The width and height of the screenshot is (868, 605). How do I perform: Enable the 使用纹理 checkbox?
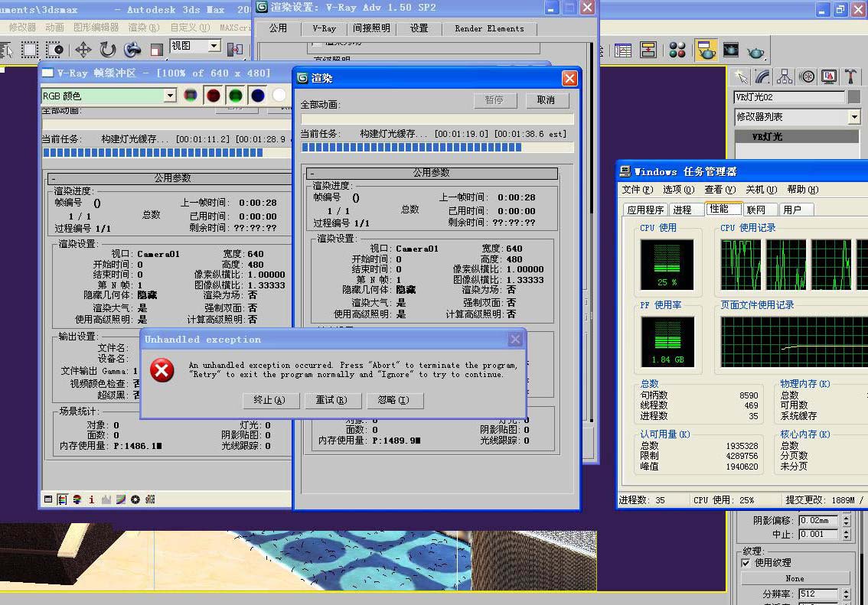pos(746,563)
